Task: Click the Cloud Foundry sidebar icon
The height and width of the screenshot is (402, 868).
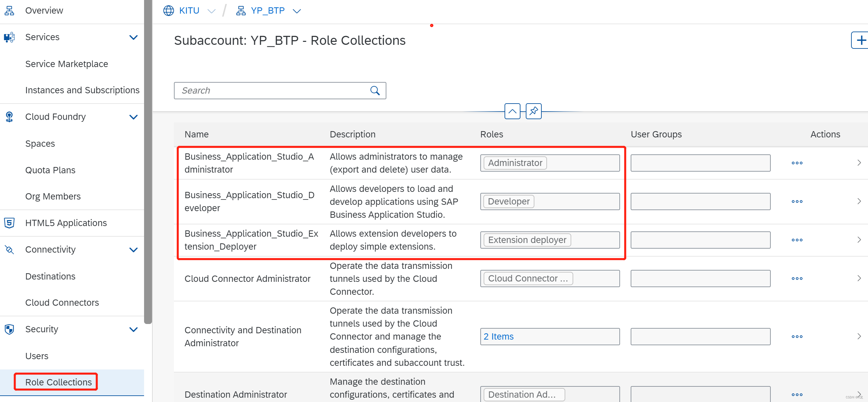Action: (x=9, y=117)
